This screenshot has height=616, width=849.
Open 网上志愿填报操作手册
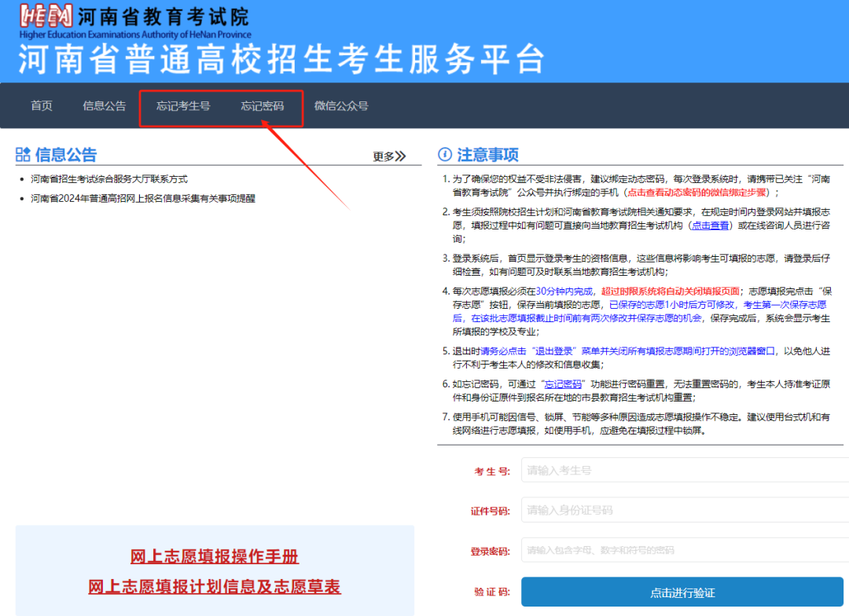click(215, 556)
